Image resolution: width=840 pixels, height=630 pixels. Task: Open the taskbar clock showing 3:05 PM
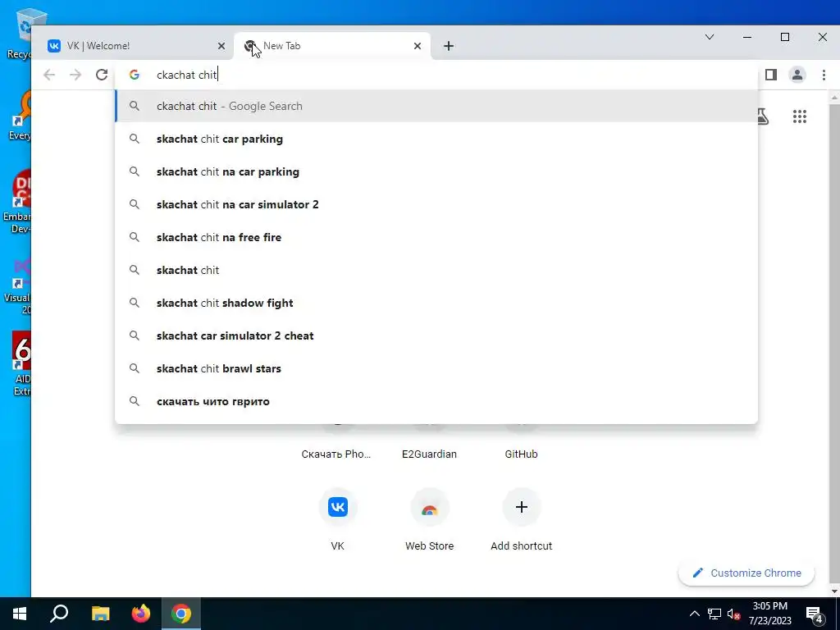769,614
